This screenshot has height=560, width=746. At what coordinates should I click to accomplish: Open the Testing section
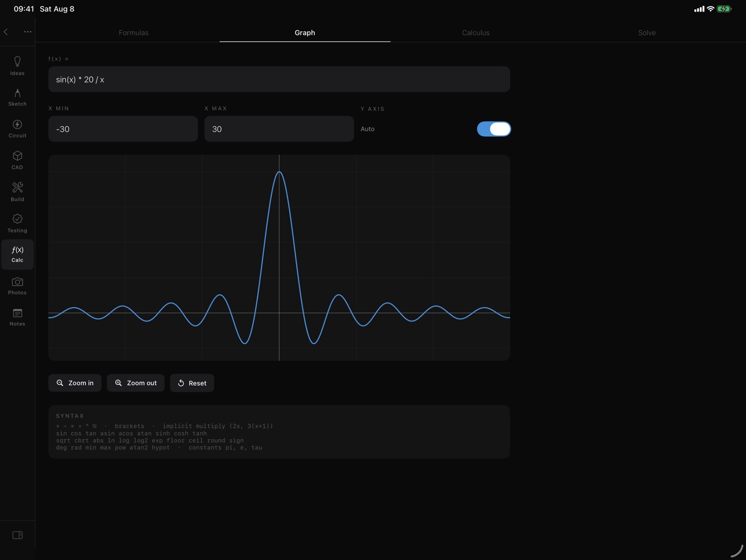(x=17, y=223)
